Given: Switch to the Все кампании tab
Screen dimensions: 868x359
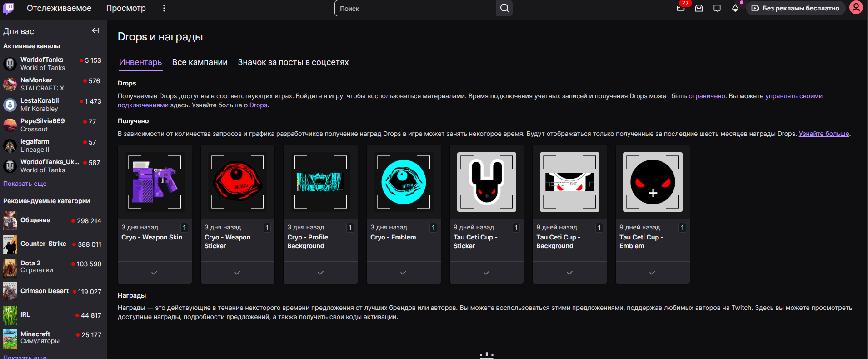Looking at the screenshot, I should point(200,62).
